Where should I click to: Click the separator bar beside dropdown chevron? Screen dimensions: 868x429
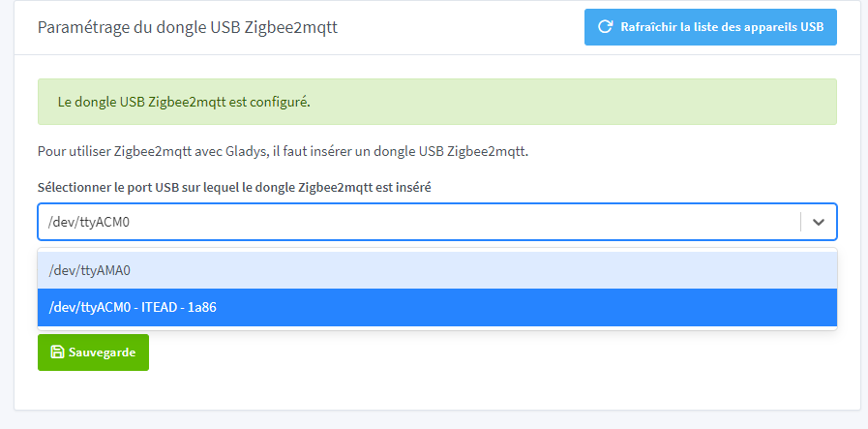pyautogui.click(x=801, y=222)
